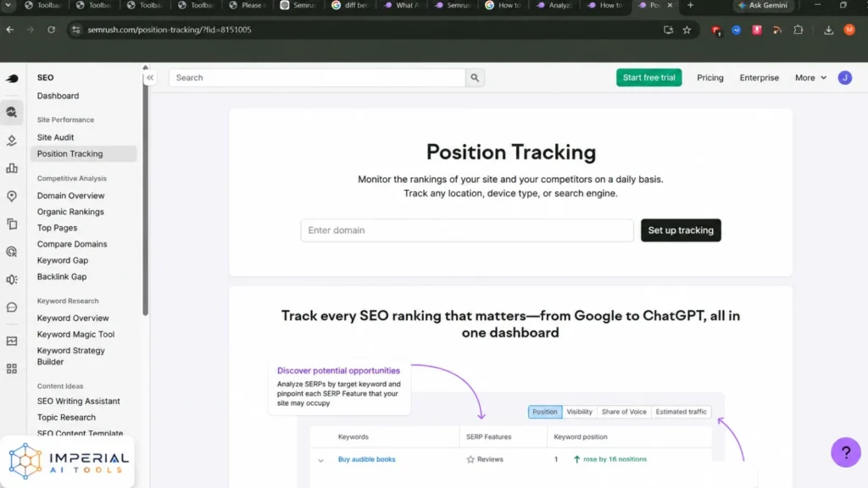Open the Traffic & Market bar-chart sidebar icon
Screen dimensions: 868x488
coord(12,169)
